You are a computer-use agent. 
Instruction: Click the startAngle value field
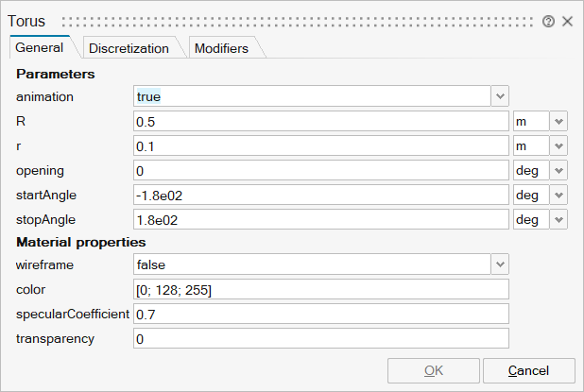pos(321,195)
